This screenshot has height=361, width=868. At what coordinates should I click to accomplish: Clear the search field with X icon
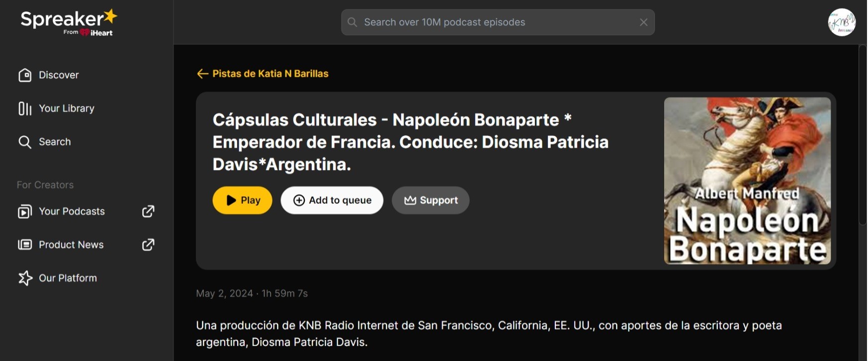pyautogui.click(x=643, y=22)
